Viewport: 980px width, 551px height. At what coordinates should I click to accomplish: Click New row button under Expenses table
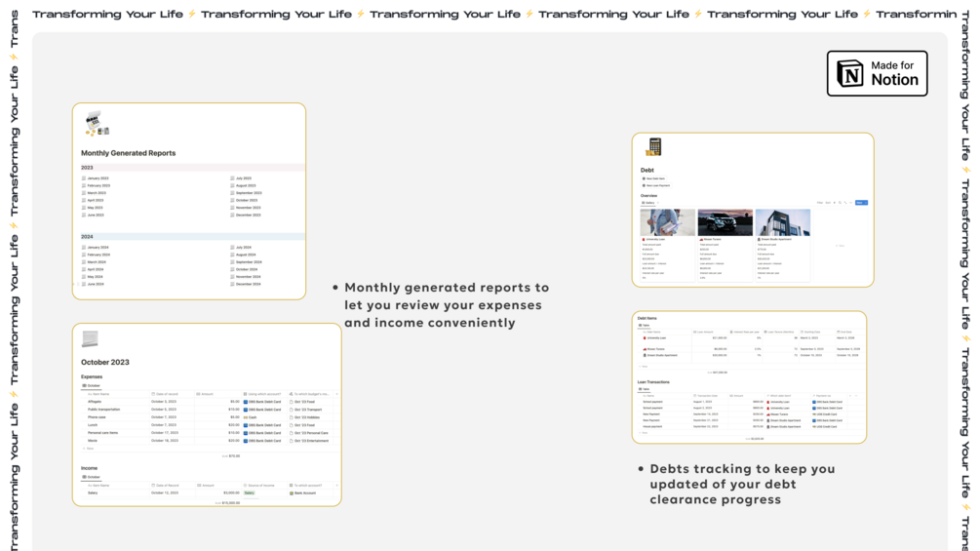click(88, 449)
